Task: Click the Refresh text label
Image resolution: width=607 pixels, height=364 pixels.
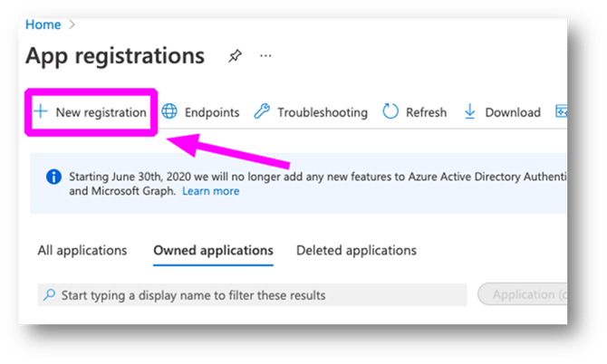Action: point(426,112)
